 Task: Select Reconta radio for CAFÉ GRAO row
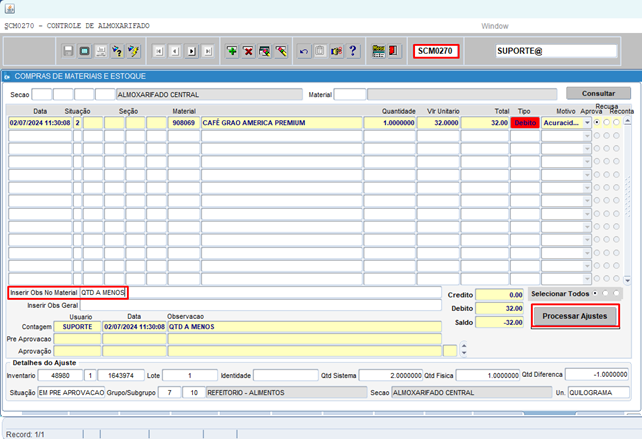tap(617, 122)
